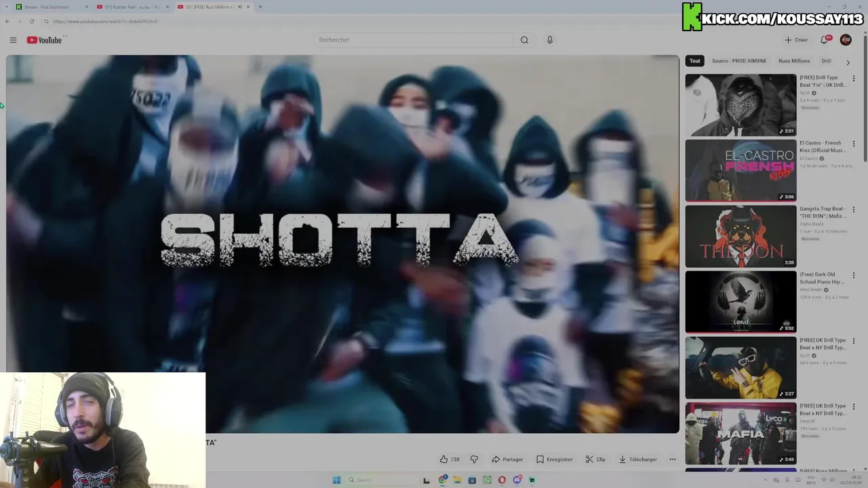
Task: Open the account avatar menu
Action: pos(846,40)
